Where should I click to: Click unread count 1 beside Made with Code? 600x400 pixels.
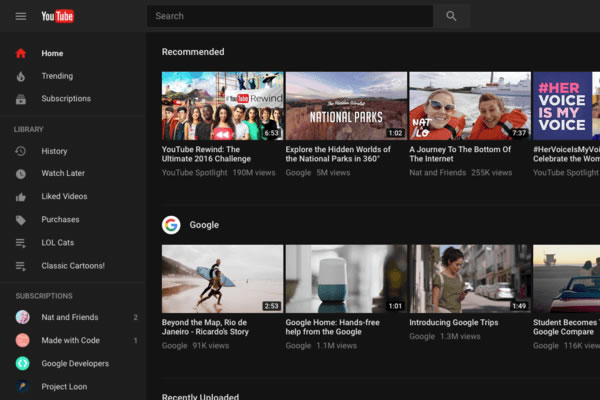[135, 340]
